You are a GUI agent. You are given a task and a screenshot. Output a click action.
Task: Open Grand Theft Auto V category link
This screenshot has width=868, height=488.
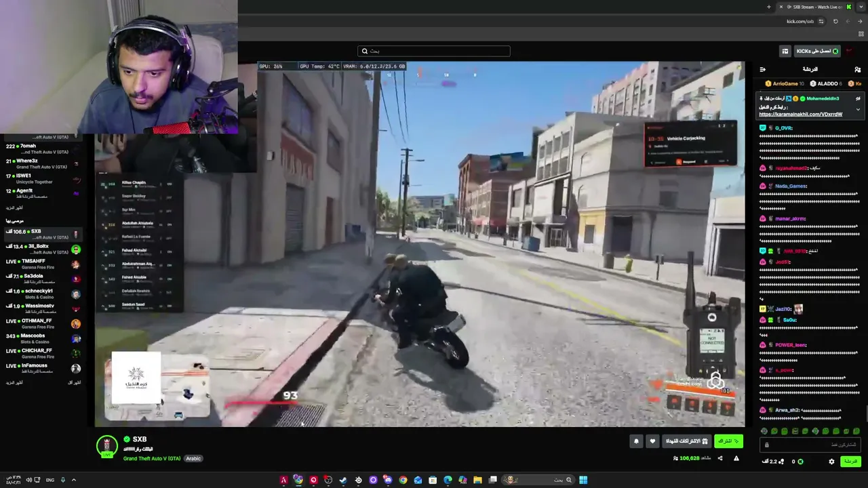click(152, 459)
